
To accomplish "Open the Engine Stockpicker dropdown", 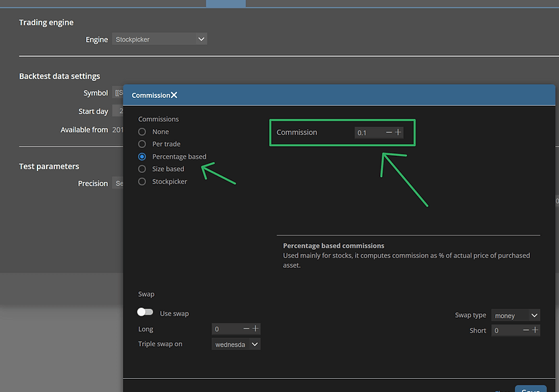I will click(159, 39).
